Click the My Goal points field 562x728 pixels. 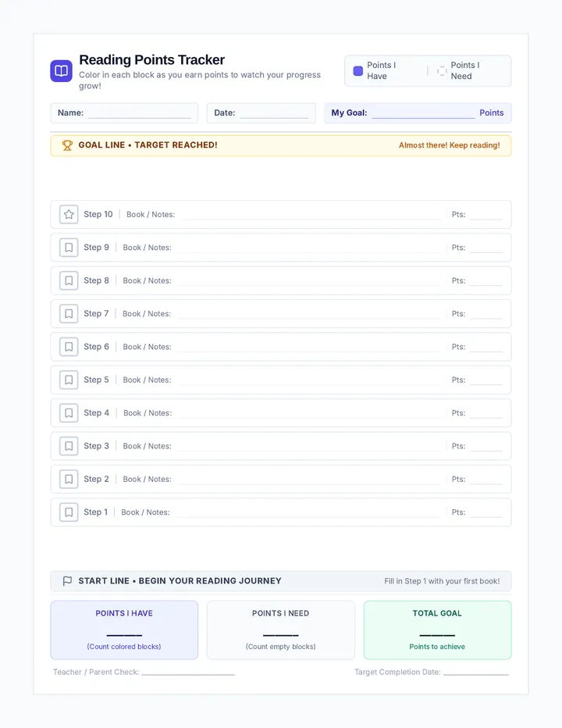coord(423,114)
